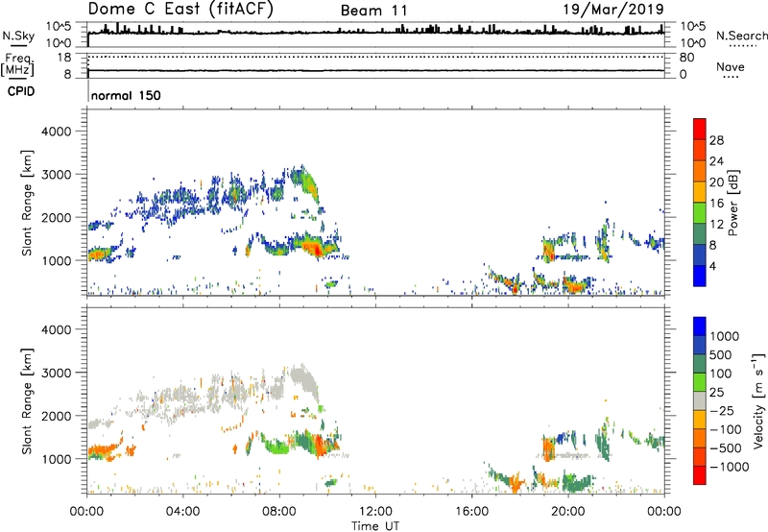Click the "Dome C East (fitACF)" plot title
This screenshot has width=768, height=532.
180,10
